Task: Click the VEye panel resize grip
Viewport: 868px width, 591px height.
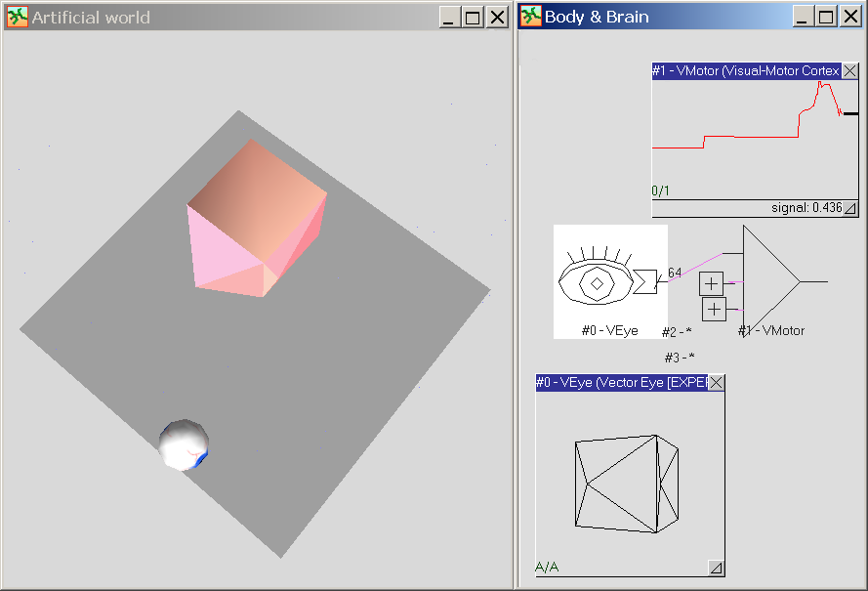Action: coord(716,568)
